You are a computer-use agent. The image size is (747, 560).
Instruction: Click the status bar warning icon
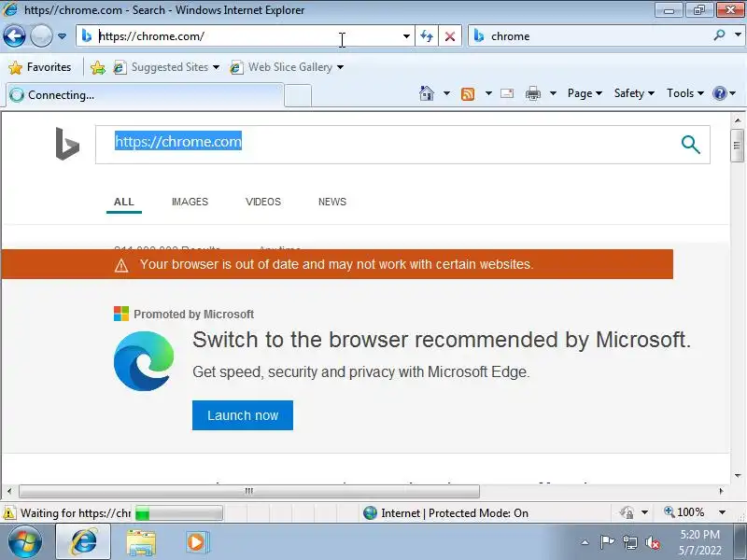(x=8, y=513)
